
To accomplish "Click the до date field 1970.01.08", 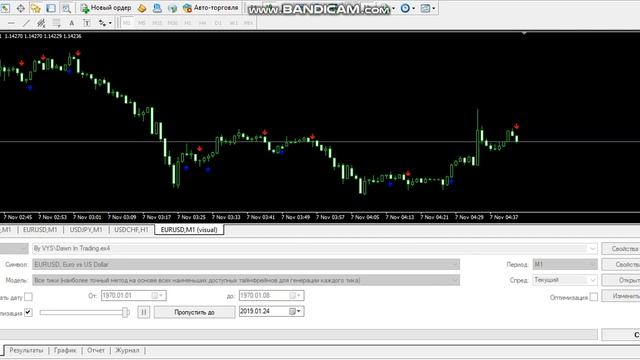I will pyautogui.click(x=271, y=295).
